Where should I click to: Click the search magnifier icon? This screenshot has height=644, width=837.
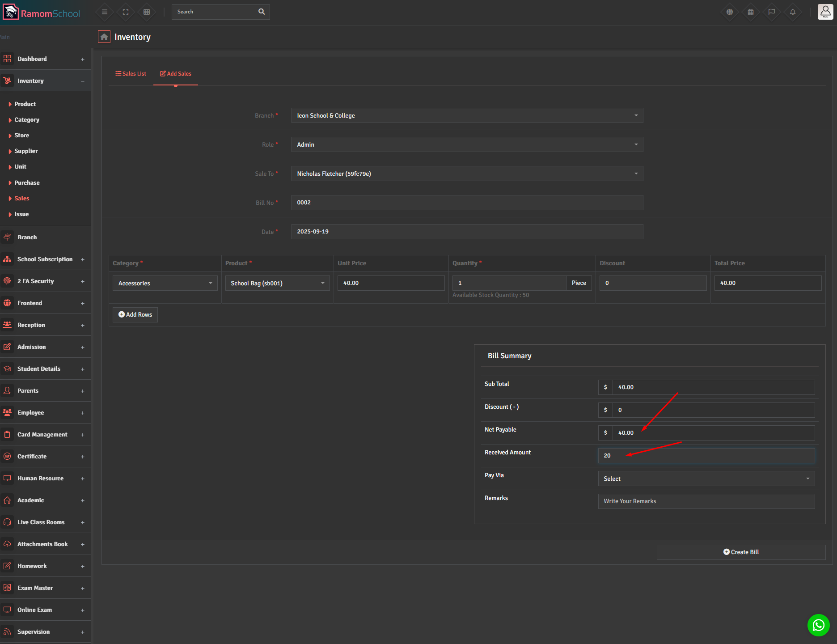(262, 12)
